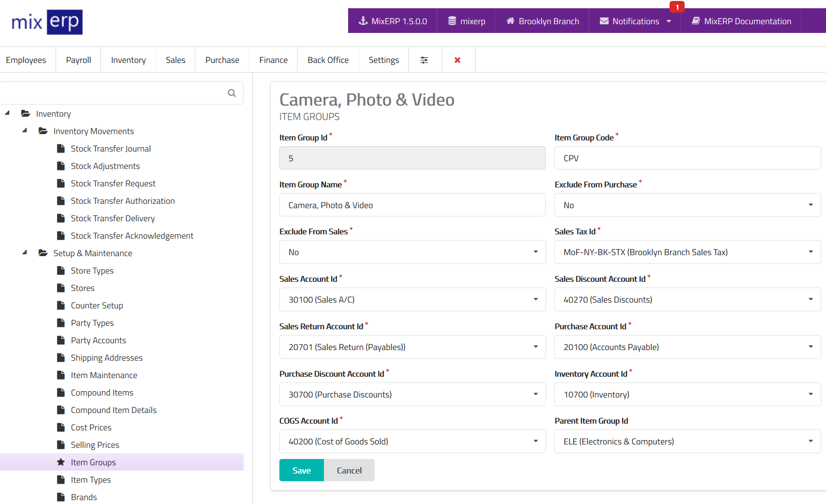Click the Brooklyn Branch home icon
The width and height of the screenshot is (826, 504).
(510, 21)
